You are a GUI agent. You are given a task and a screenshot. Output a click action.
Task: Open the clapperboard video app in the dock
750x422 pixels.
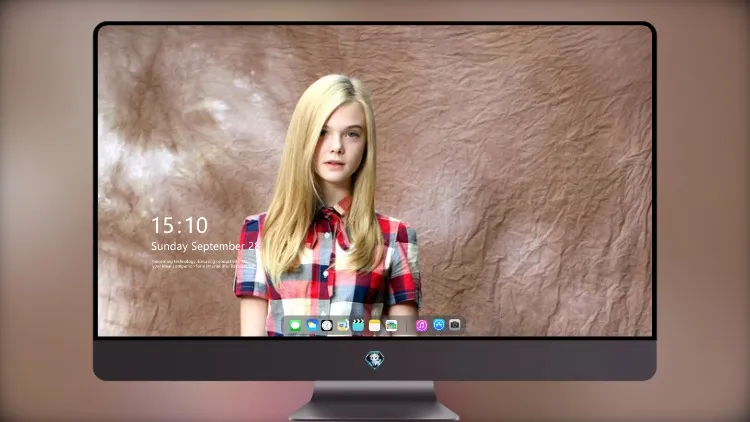coord(358,326)
